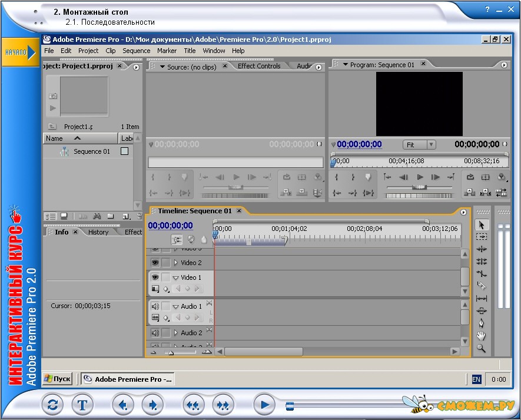Play the sequence in Program monitor
521x420 pixels.
420,177
